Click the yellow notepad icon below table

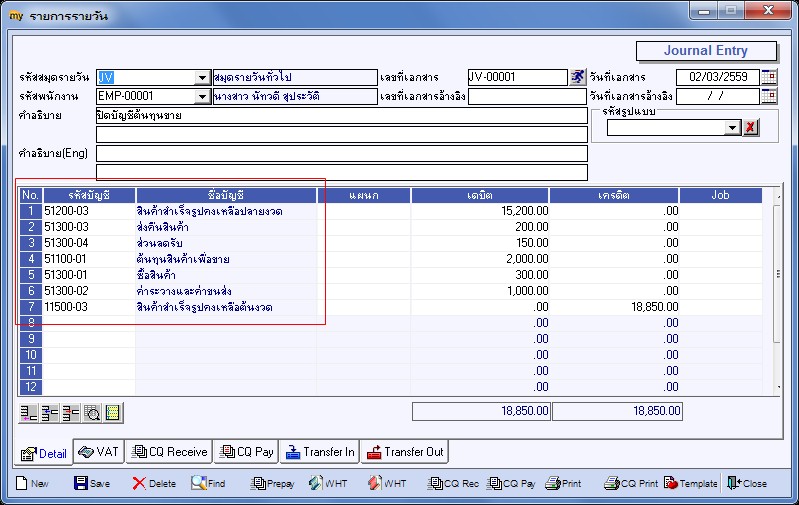pyautogui.click(x=113, y=413)
